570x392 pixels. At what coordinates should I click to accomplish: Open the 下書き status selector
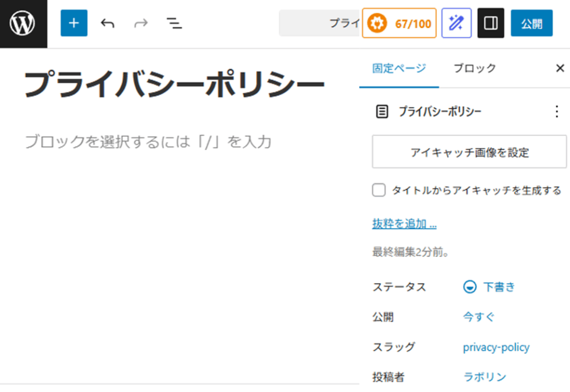[x=495, y=287]
